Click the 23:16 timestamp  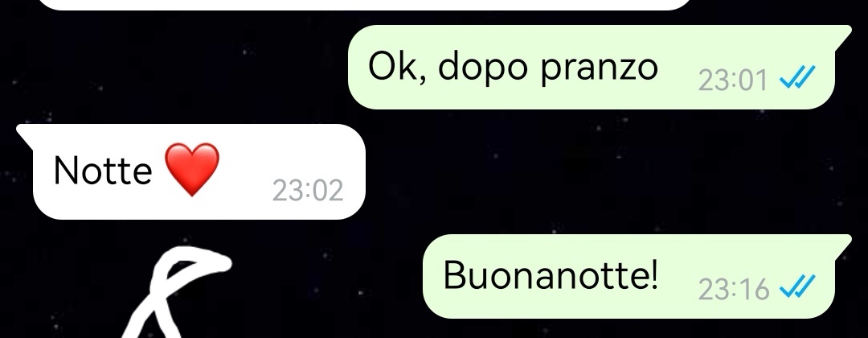click(734, 289)
